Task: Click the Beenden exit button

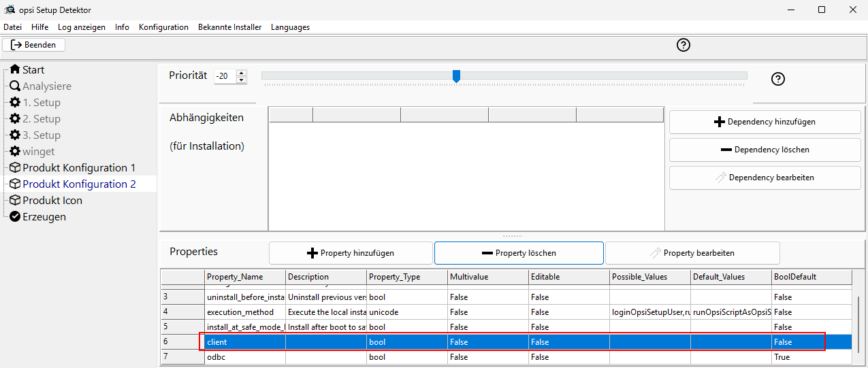Action: (34, 45)
